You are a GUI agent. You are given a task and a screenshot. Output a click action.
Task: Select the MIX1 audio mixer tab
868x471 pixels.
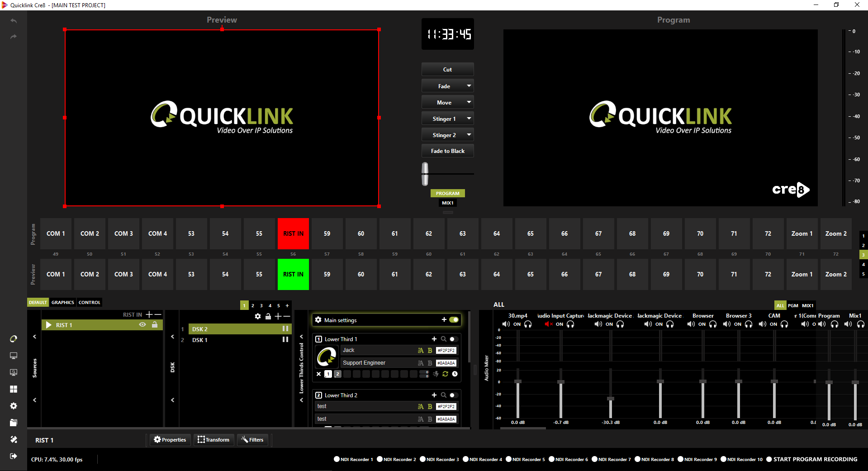(x=807, y=305)
